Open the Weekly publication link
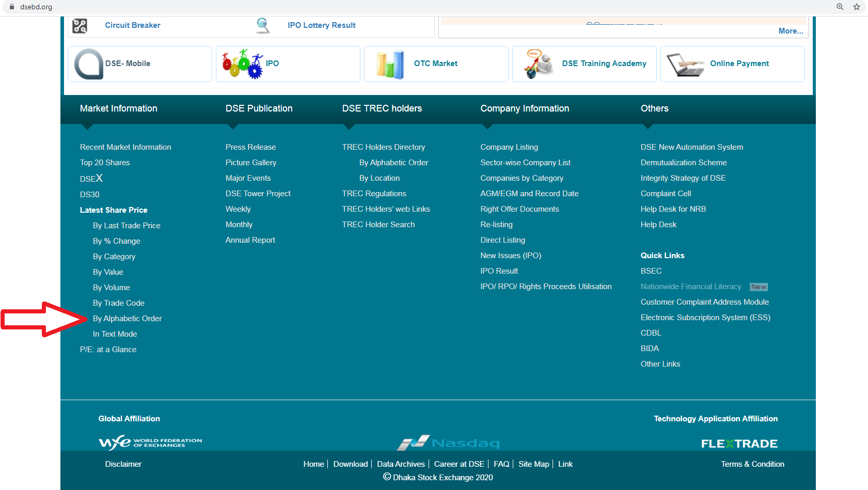Image resolution: width=868 pixels, height=490 pixels. pyautogui.click(x=238, y=209)
